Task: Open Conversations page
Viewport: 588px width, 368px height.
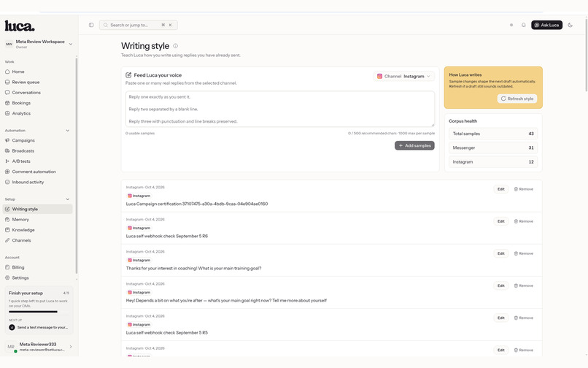Action: tap(37, 93)
